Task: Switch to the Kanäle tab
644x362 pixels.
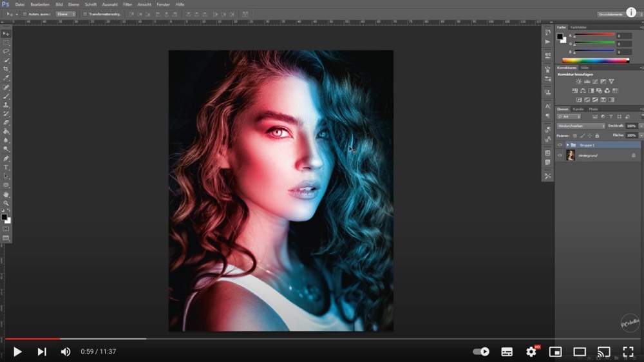Action: (578, 109)
